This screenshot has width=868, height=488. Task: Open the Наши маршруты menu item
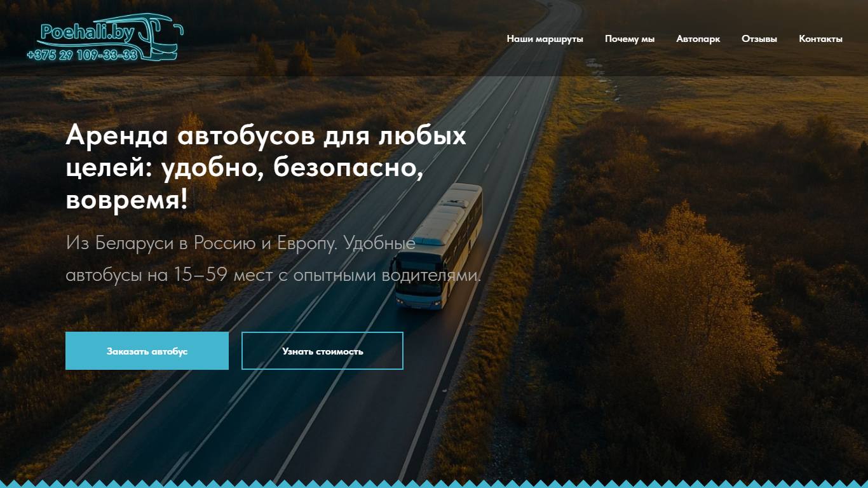point(545,39)
